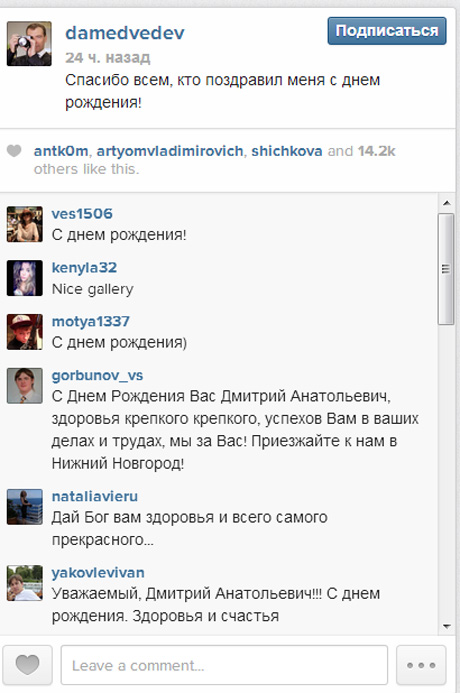Open artyomvladimirovich profile link
The width and height of the screenshot is (460, 693).
point(170,151)
